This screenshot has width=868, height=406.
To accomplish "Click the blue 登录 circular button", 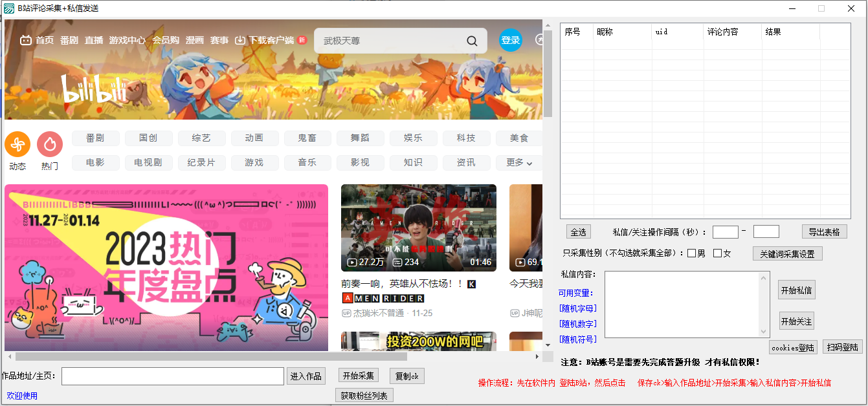I will pyautogui.click(x=511, y=40).
